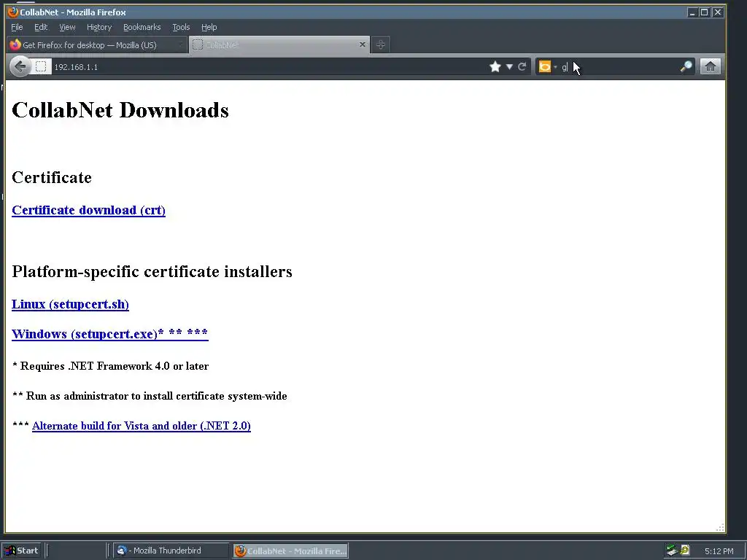Image resolution: width=747 pixels, height=560 pixels.
Task: Click the site identity icon beside the address
Action: 42,66
